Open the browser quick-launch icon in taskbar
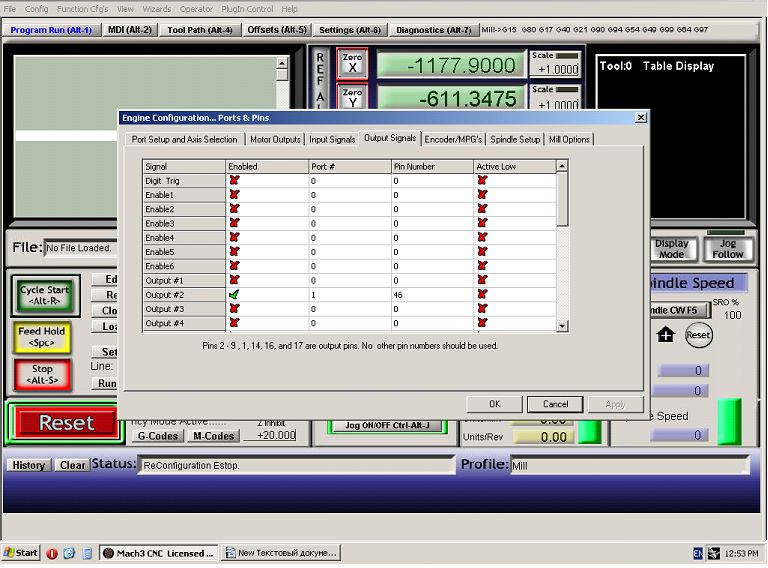The width and height of the screenshot is (768, 568). click(69, 553)
